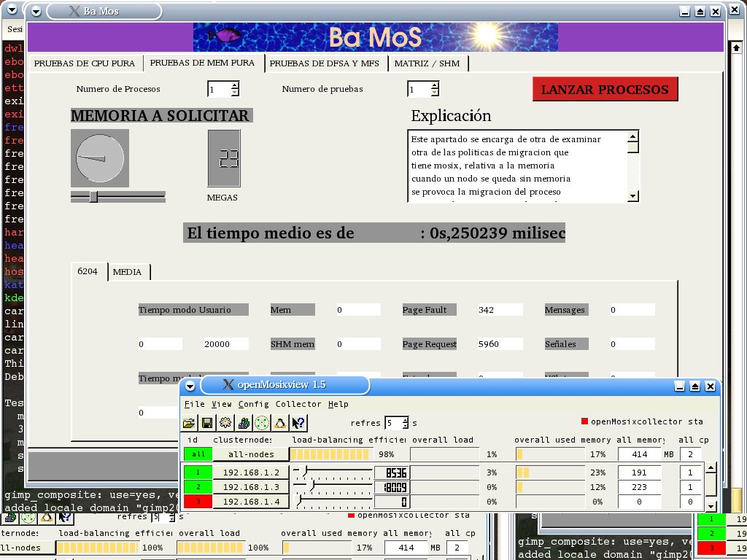This screenshot has height=560, width=747.
Task: Decrease the refresh interval spinner value
Action: pos(405,427)
